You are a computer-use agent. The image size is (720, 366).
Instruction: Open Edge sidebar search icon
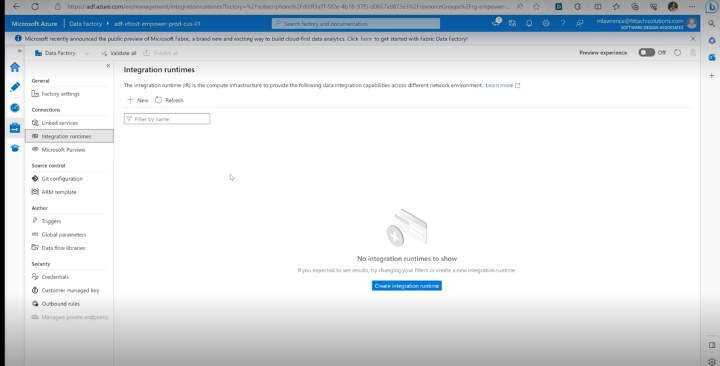[x=711, y=23]
